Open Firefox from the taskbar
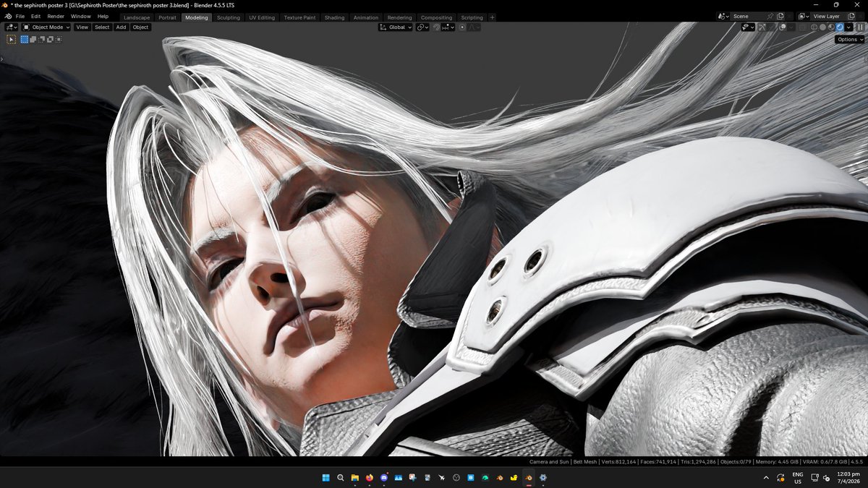The height and width of the screenshot is (488, 868). pyautogui.click(x=370, y=478)
